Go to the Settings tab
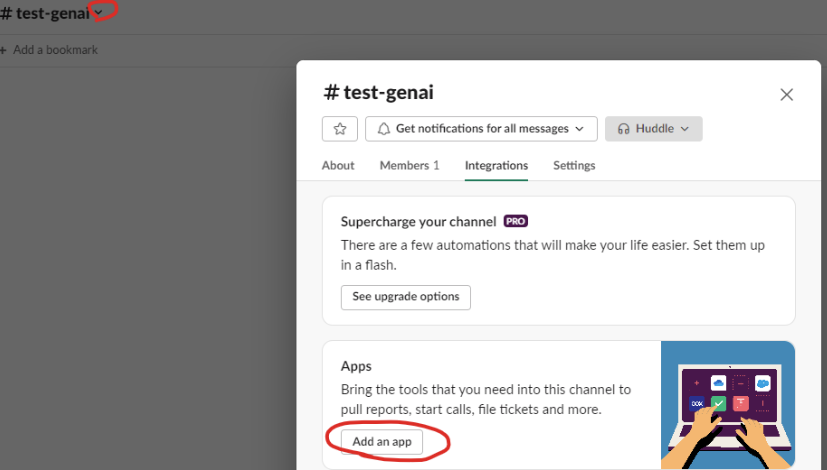Viewport: 827px width, 470px height. 574,165
